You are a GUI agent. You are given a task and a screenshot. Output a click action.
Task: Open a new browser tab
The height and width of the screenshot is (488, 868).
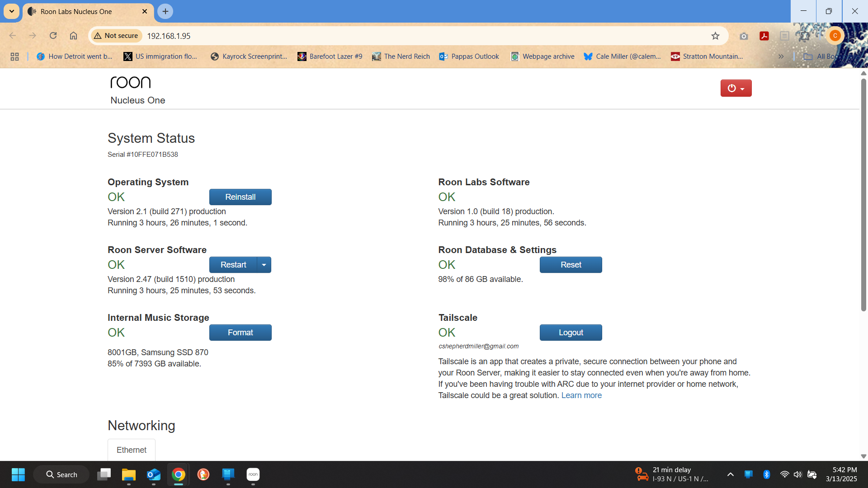click(x=165, y=11)
